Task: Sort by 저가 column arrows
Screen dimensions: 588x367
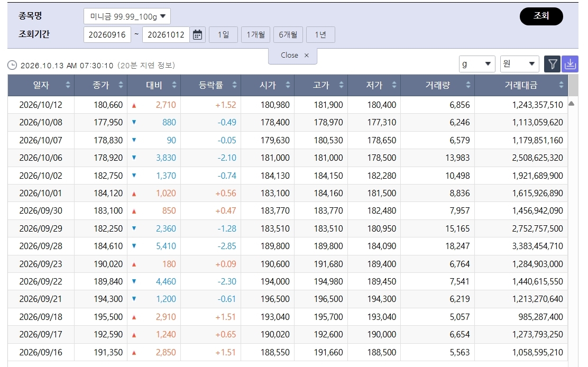Action: click(x=394, y=85)
